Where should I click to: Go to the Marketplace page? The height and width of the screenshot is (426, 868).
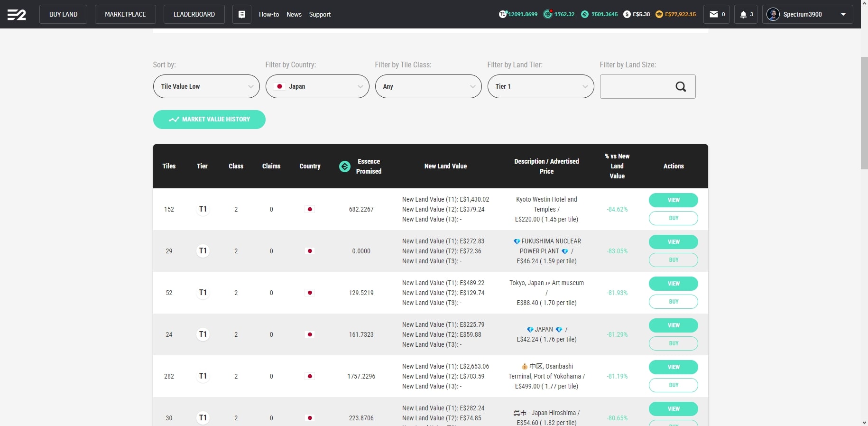pyautogui.click(x=125, y=14)
